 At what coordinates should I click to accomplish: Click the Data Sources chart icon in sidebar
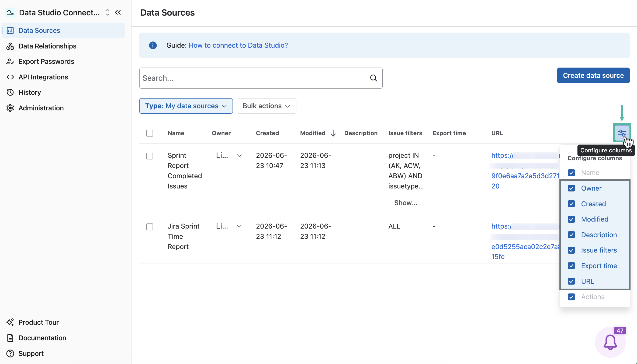coord(10,30)
